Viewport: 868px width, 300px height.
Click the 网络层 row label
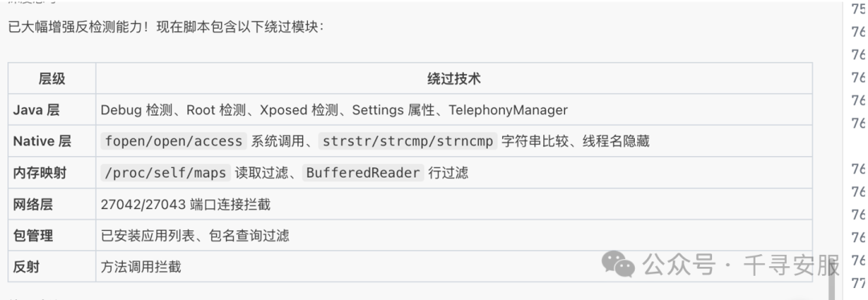pyautogui.click(x=33, y=205)
